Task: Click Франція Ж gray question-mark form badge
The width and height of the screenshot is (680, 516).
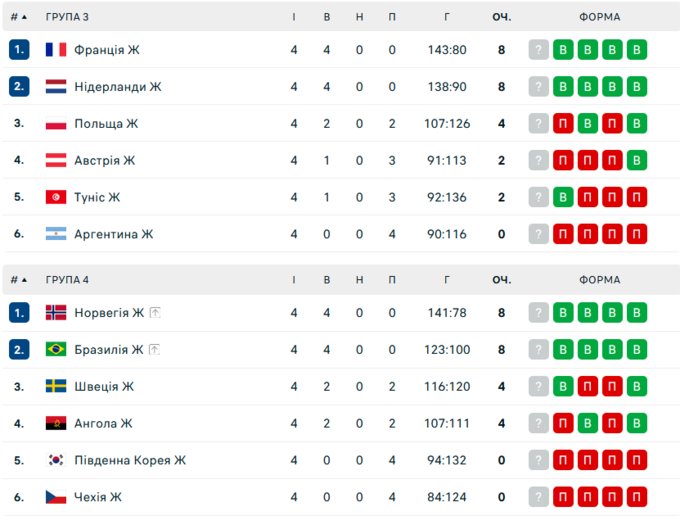Action: 539,50
